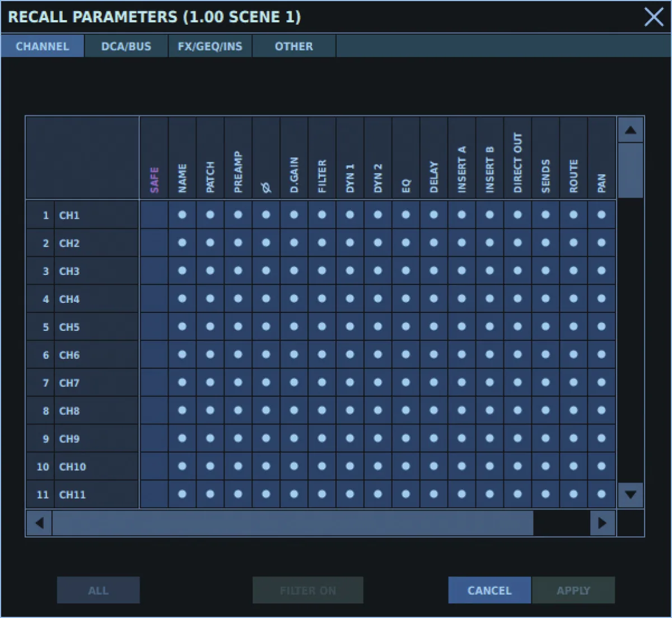672x618 pixels.
Task: Click the APPLY button
Action: [x=573, y=591]
